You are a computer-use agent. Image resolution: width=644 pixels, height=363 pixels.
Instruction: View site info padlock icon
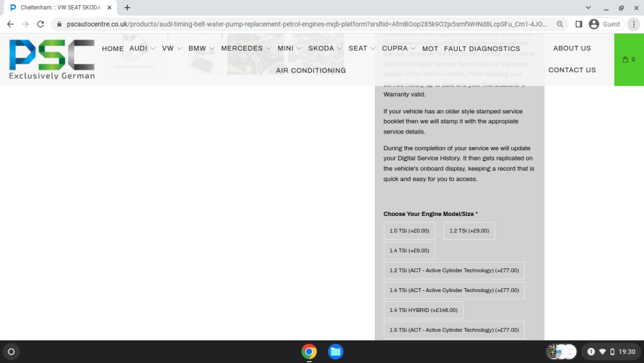pos(59,25)
